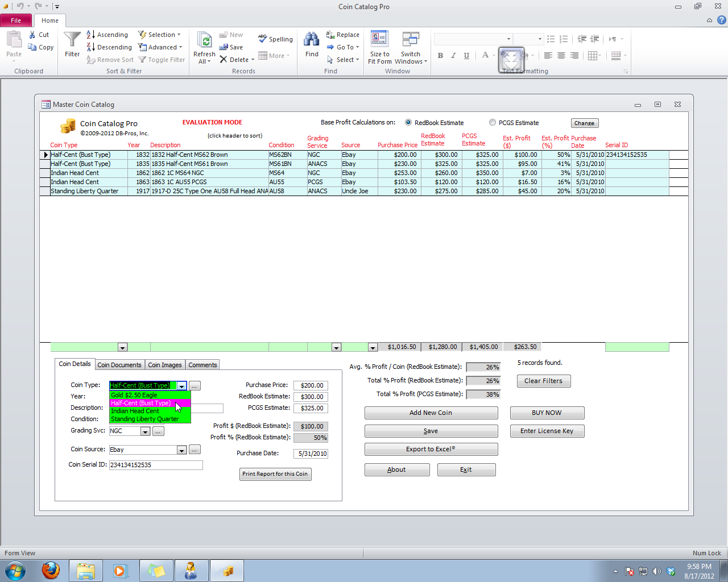The image size is (728, 582).
Task: Choose Gold $2.50 Eagle from list
Action: click(x=150, y=395)
